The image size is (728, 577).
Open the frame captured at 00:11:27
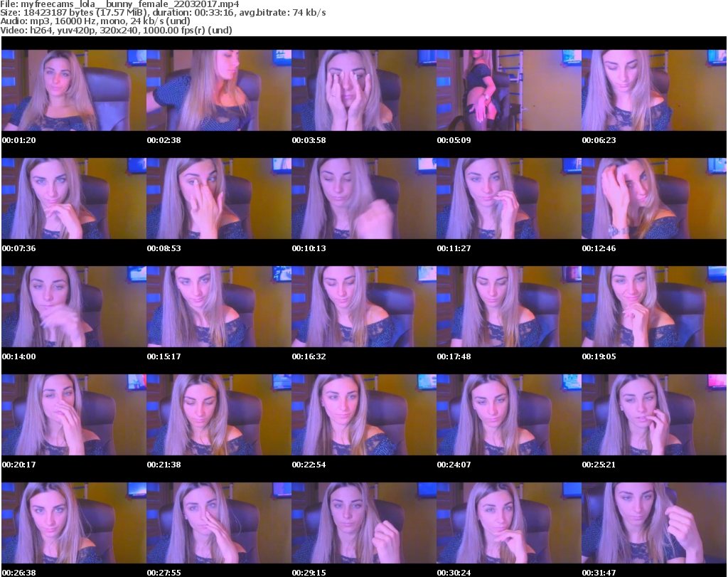coord(509,198)
